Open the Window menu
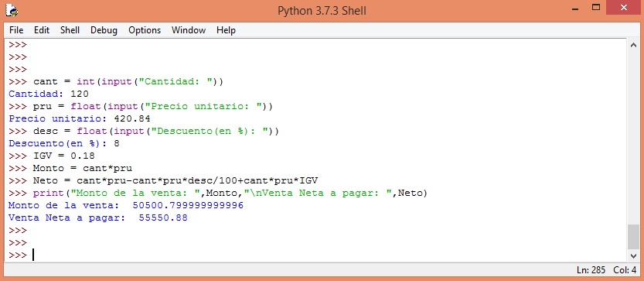The image size is (644, 281). pyautogui.click(x=189, y=30)
